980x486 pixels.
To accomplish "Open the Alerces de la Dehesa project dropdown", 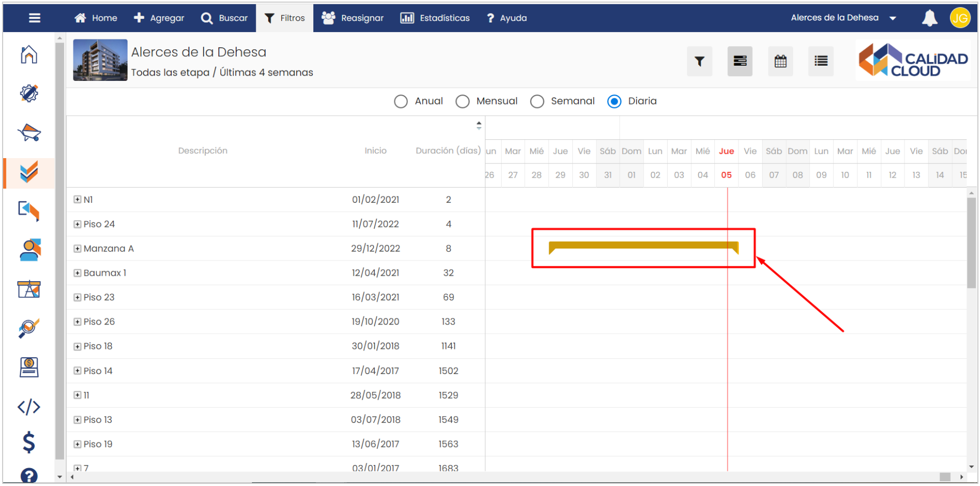I will tap(843, 18).
